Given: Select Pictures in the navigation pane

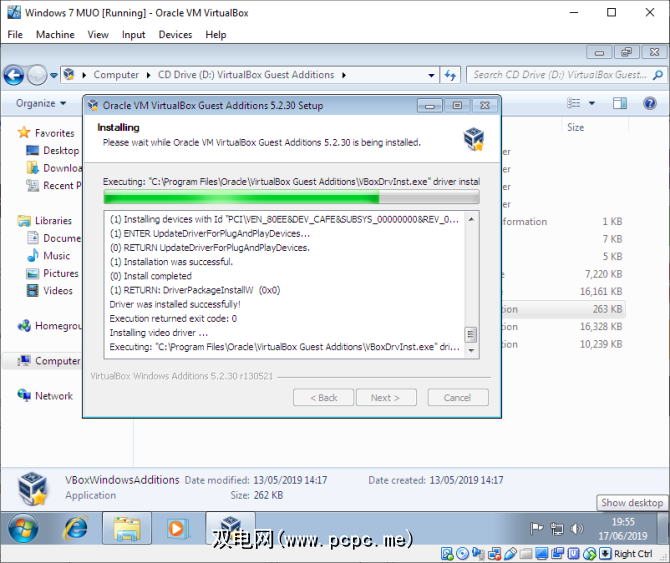Looking at the screenshot, I should coord(61,273).
